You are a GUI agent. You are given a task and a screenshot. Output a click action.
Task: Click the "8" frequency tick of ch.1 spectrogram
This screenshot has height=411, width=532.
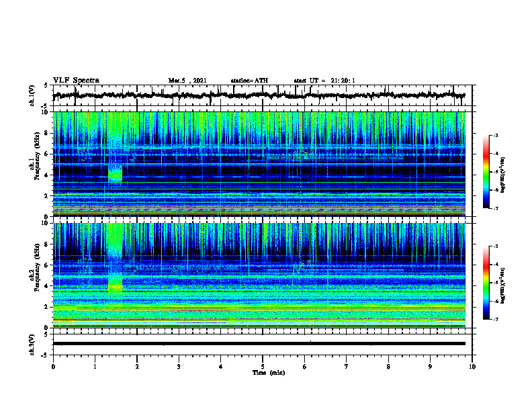click(x=47, y=133)
